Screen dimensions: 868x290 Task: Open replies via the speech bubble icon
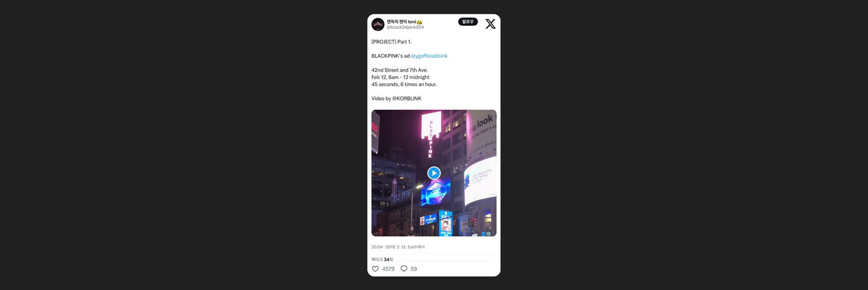(404, 269)
